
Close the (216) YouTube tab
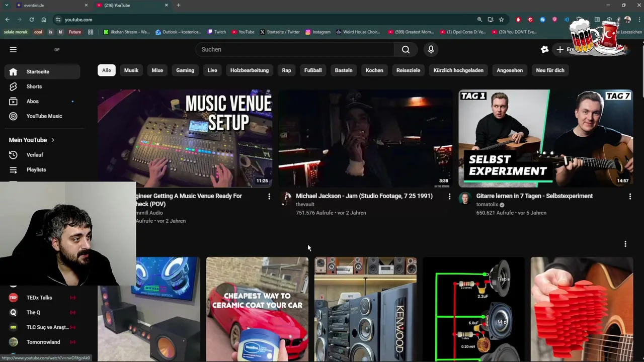click(167, 5)
